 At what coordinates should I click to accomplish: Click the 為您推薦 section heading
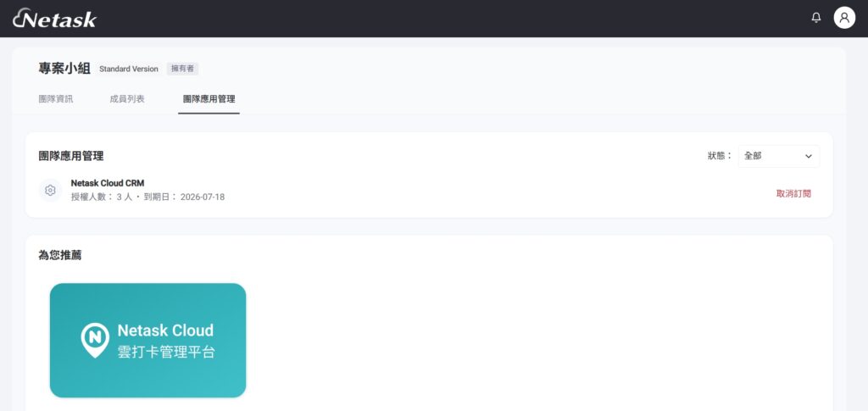point(60,255)
